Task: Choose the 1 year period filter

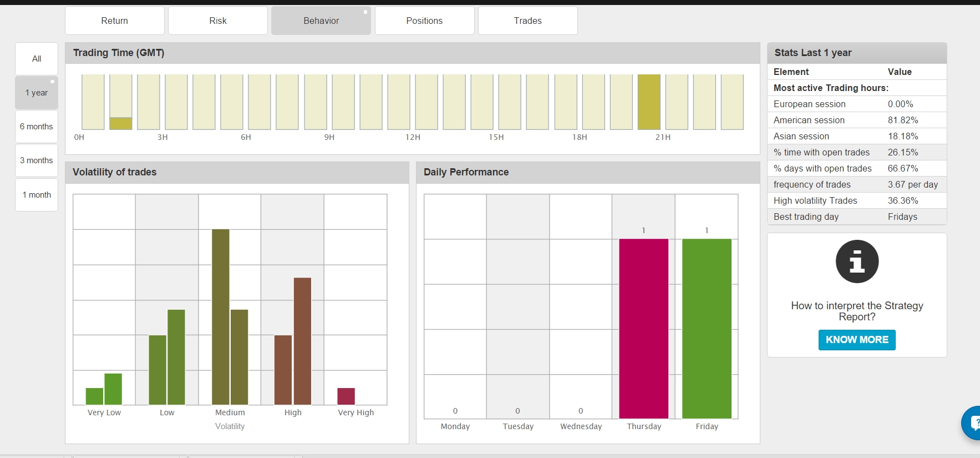Action: 37,93
